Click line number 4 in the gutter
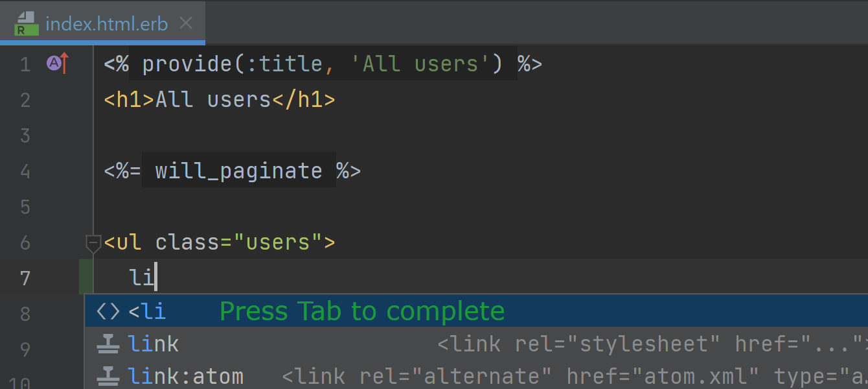The width and height of the screenshot is (868, 389). (x=25, y=172)
